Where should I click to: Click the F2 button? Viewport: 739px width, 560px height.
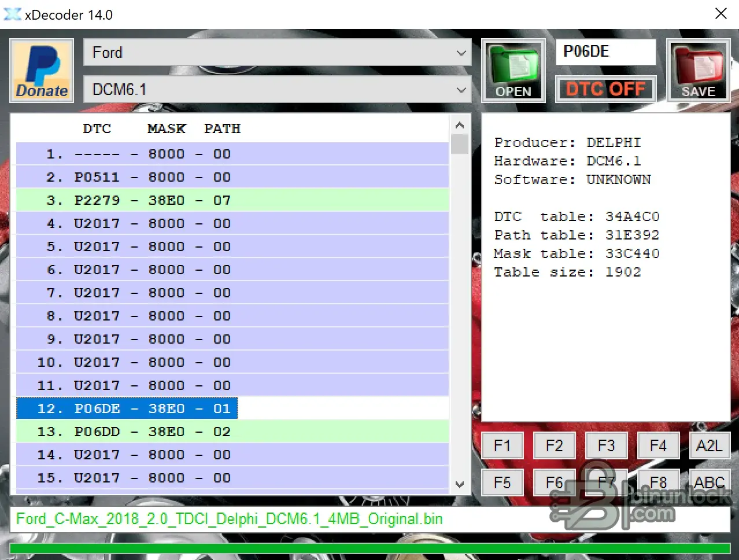pyautogui.click(x=554, y=446)
